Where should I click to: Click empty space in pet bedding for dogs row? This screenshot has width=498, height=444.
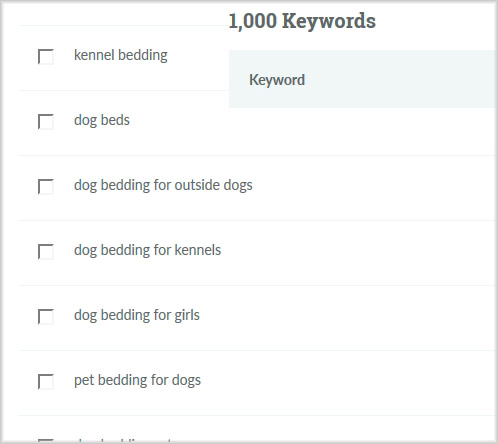[x=347, y=383]
